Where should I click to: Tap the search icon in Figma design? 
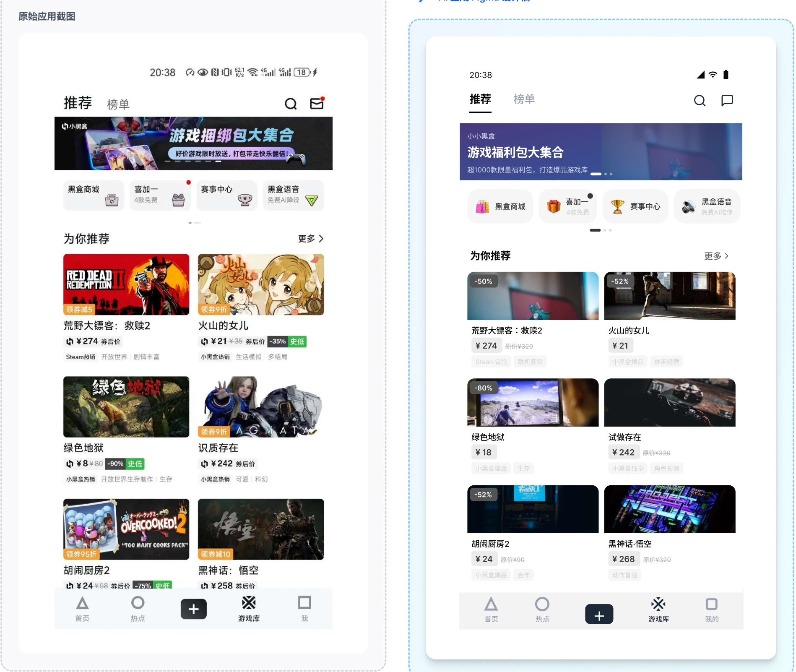(x=700, y=100)
